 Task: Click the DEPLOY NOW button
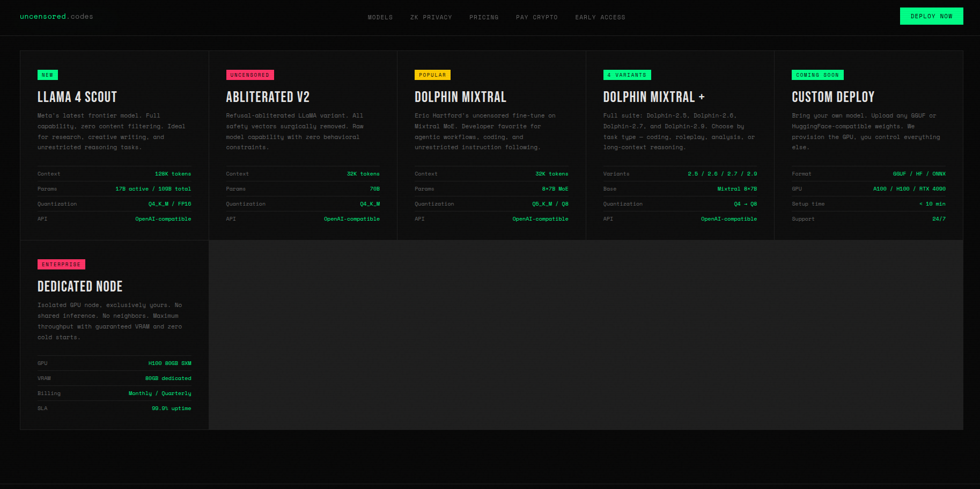click(x=931, y=16)
